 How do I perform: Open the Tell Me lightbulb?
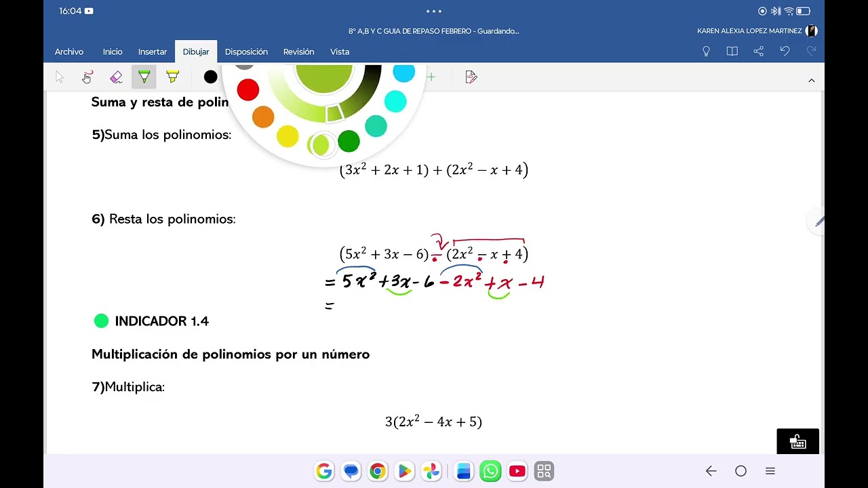click(706, 52)
